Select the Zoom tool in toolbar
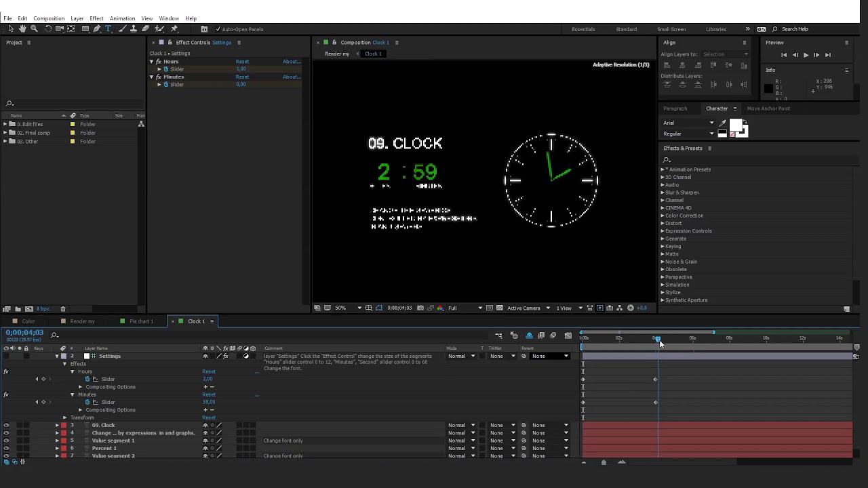Image resolution: width=868 pixels, height=488 pixels. [x=34, y=29]
